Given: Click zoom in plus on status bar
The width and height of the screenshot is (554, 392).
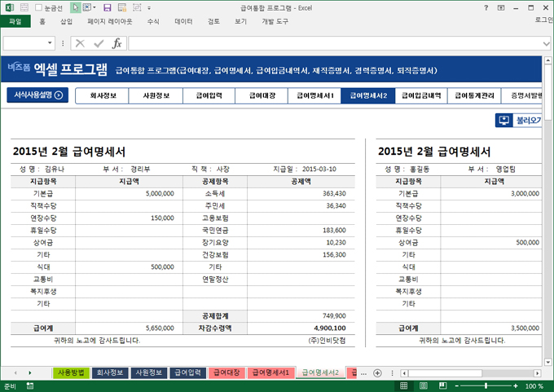Looking at the screenshot, I should pos(517,385).
